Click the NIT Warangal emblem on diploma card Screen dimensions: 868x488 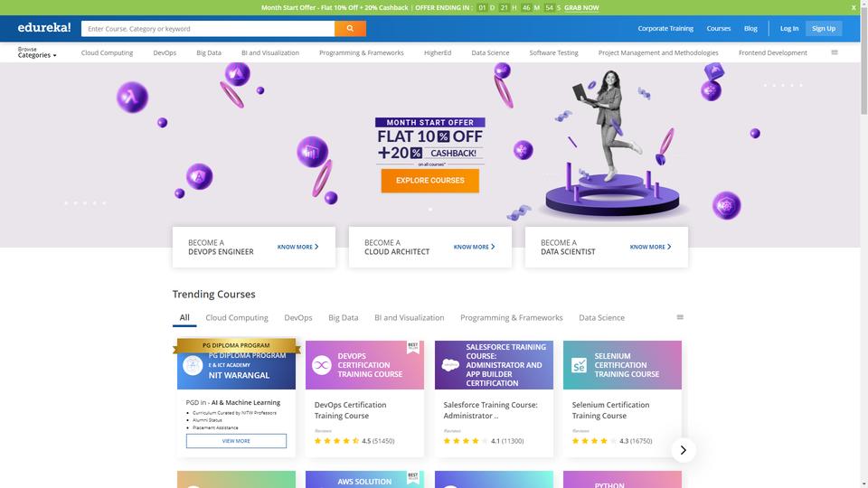193,366
